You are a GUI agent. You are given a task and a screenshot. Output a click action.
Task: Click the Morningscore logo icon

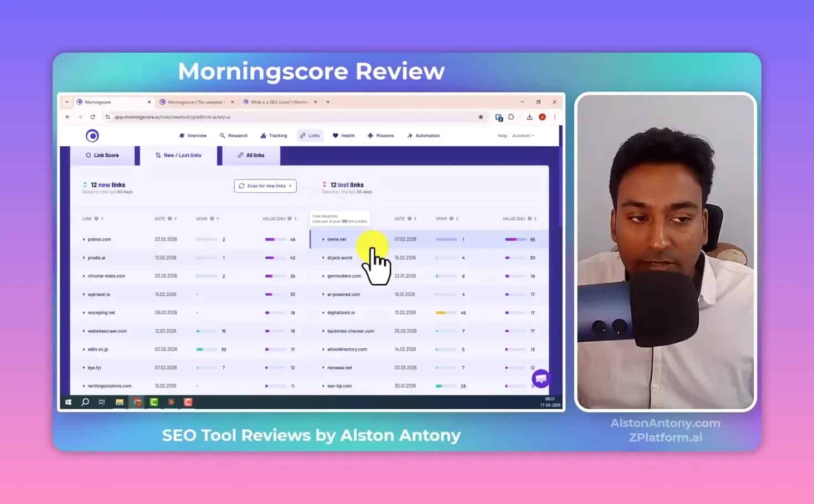[92, 135]
